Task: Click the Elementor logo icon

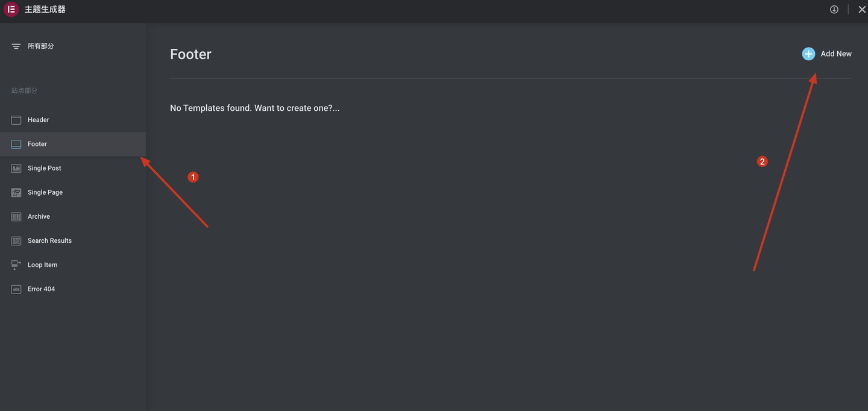Action: point(11,10)
